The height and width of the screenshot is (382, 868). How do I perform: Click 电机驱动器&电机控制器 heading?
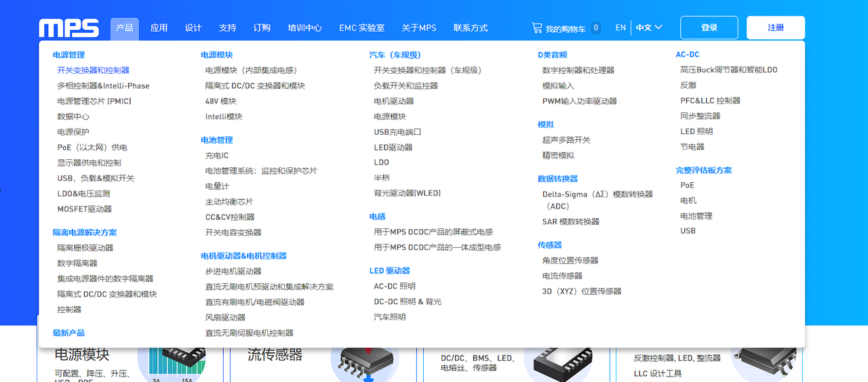[243, 256]
